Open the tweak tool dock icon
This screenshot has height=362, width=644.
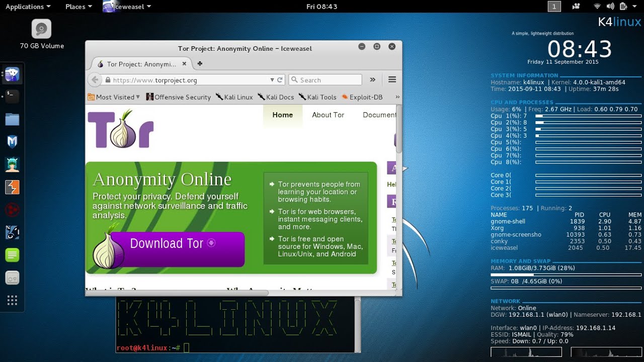tap(12, 278)
